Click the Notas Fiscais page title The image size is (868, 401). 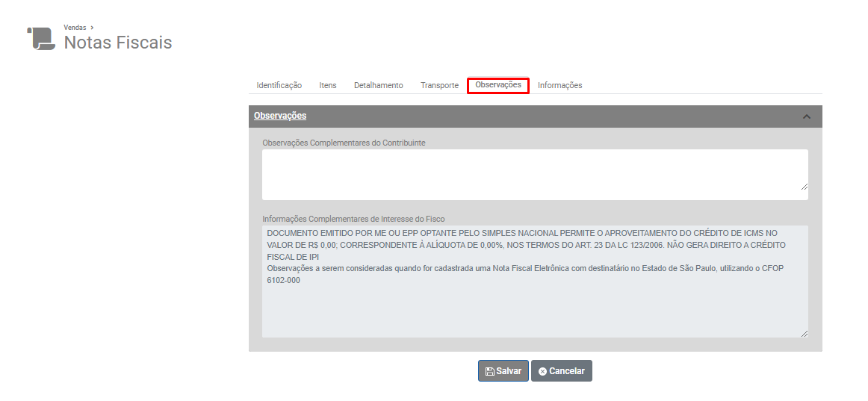pos(118,43)
